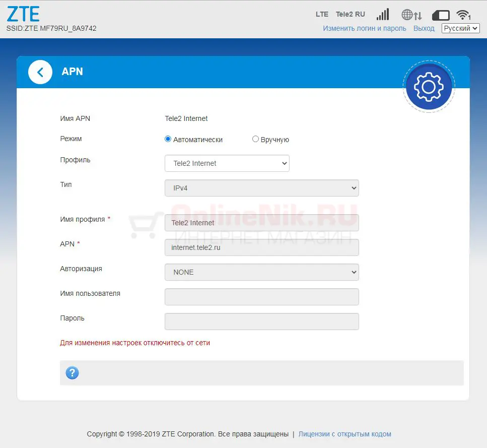
Task: Click the Выход logout link
Action: coord(424,28)
